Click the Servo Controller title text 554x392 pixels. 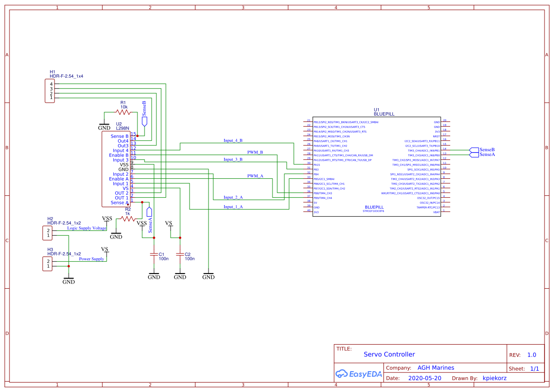(x=389, y=354)
